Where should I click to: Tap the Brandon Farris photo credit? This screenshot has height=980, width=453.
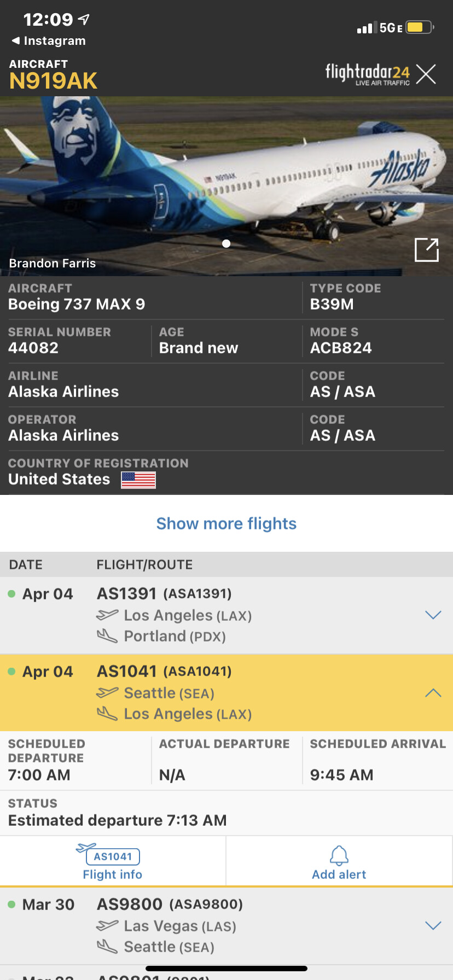click(53, 264)
